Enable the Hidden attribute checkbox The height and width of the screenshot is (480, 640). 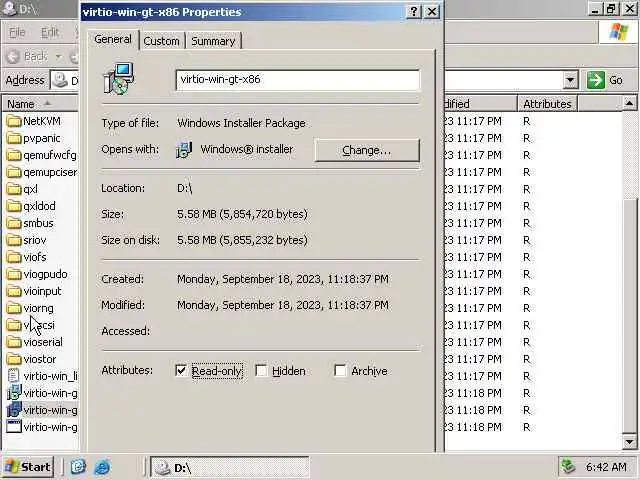261,371
